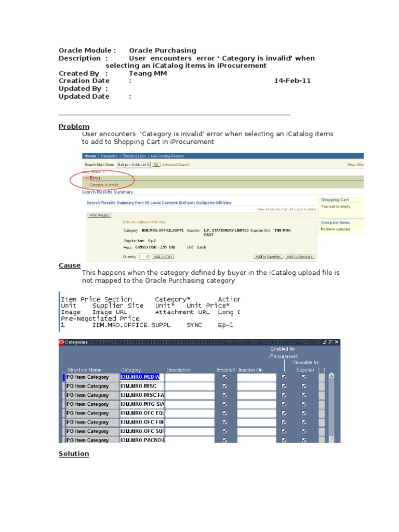Viewport: 399px width, 532px height.
Task: Select the IDM.MRO.MTG SV category field
Action: 142,404
